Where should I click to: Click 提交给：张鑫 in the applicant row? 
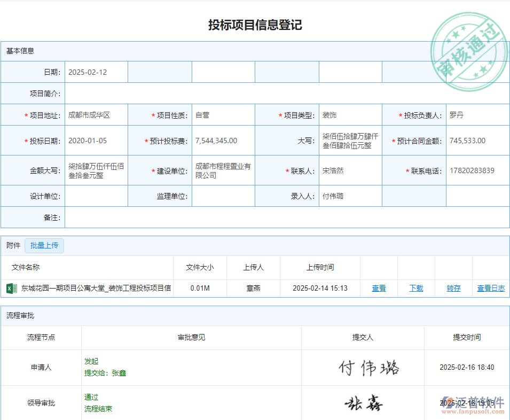pos(105,373)
